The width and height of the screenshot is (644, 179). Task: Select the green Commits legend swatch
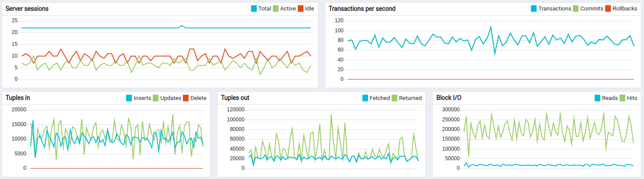[x=575, y=9]
